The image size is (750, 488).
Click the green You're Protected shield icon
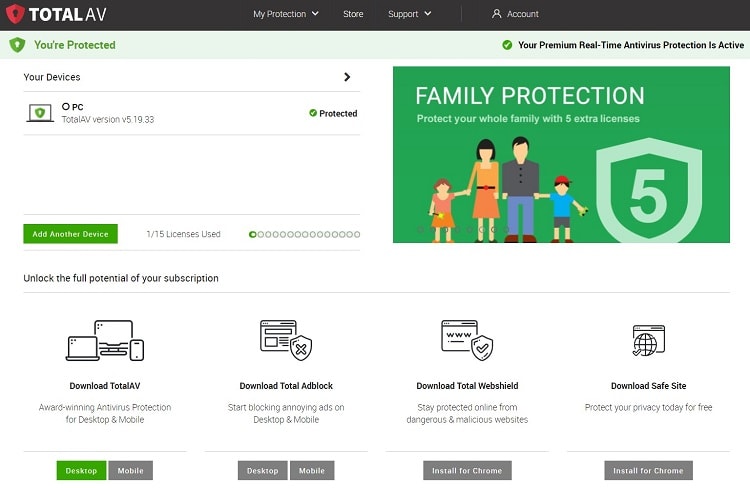pos(17,45)
